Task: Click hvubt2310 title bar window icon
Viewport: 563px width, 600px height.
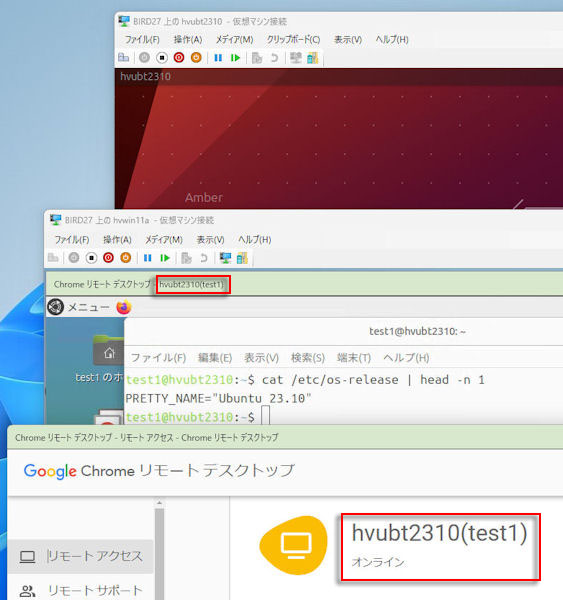Action: pos(124,21)
